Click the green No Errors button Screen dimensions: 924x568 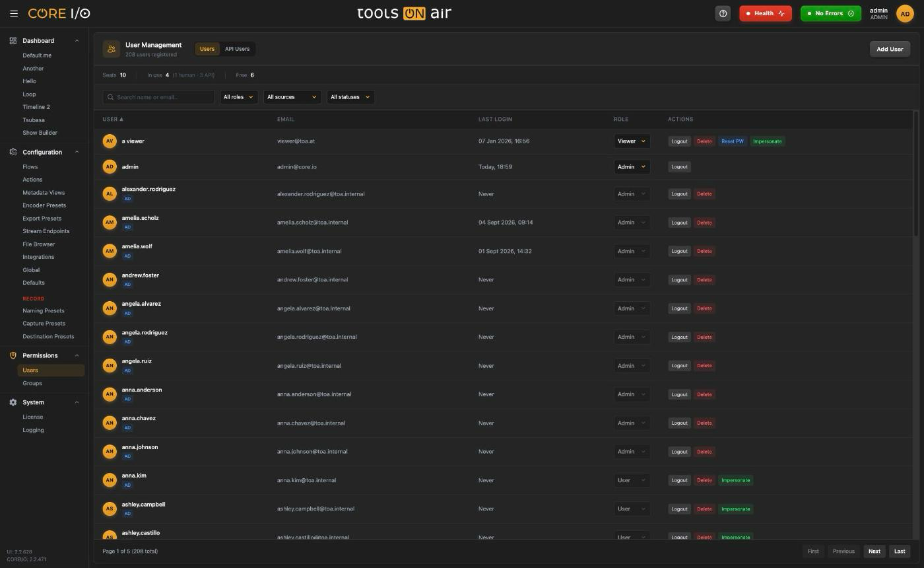[831, 13]
